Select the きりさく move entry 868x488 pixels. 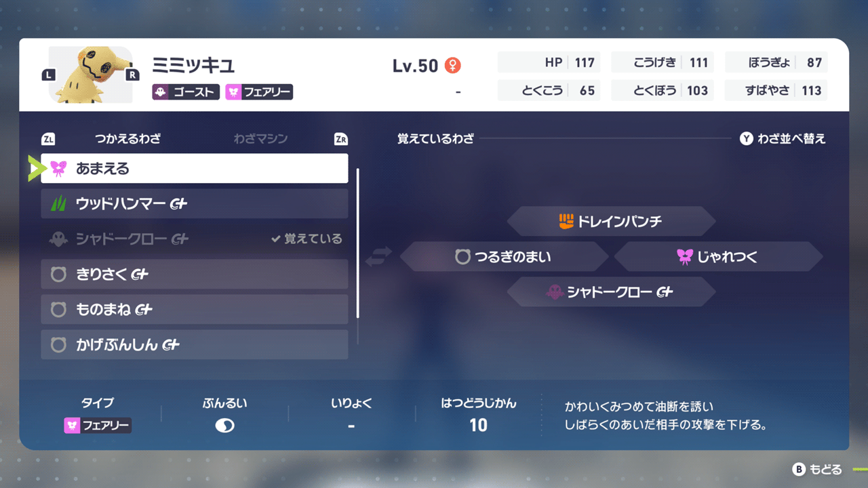(x=195, y=274)
